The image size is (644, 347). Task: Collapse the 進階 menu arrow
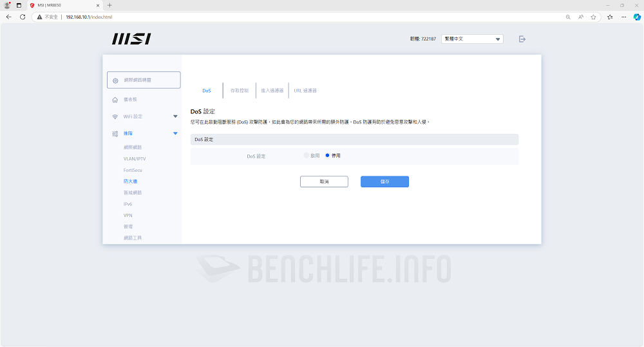point(175,133)
